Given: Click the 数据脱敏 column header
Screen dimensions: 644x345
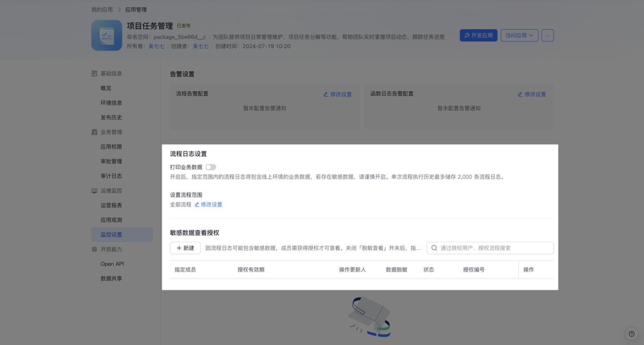Looking at the screenshot, I should tap(397, 270).
